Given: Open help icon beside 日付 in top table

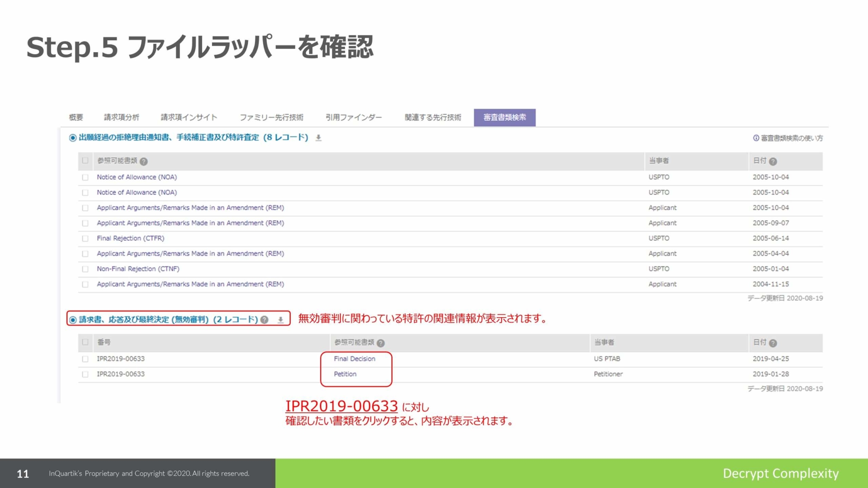Looking at the screenshot, I should click(x=773, y=161).
